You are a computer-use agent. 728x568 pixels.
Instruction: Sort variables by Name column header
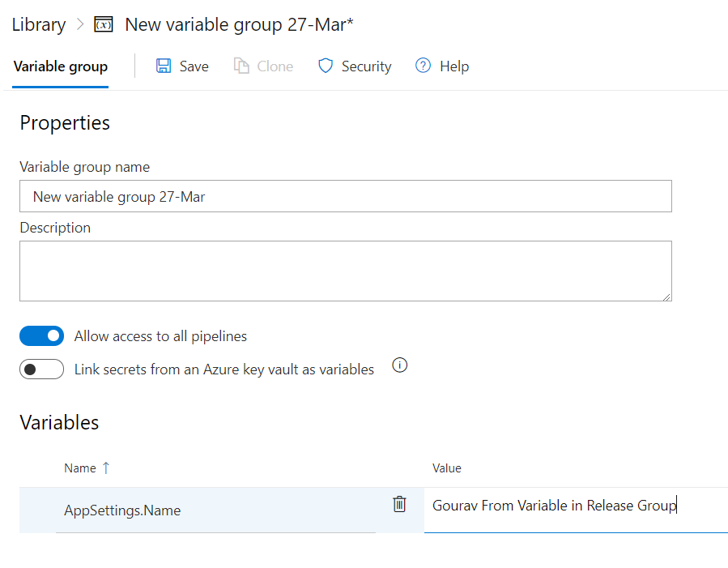tap(80, 468)
